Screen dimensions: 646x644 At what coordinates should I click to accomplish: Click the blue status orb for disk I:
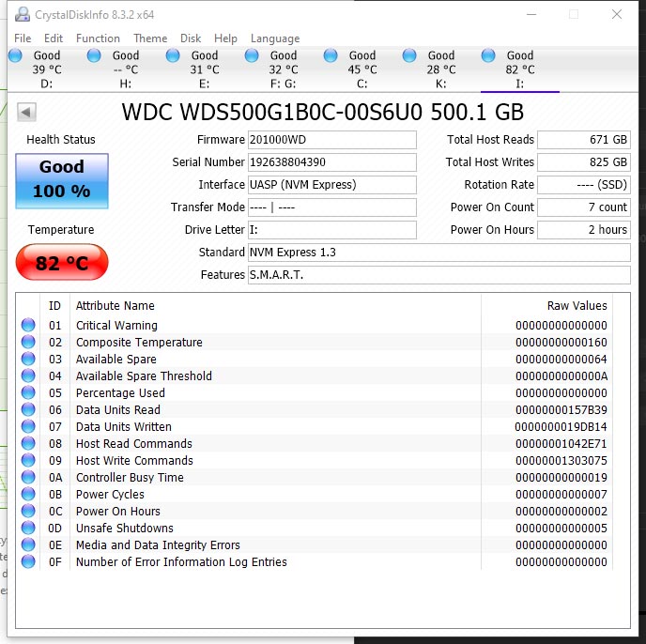click(488, 55)
